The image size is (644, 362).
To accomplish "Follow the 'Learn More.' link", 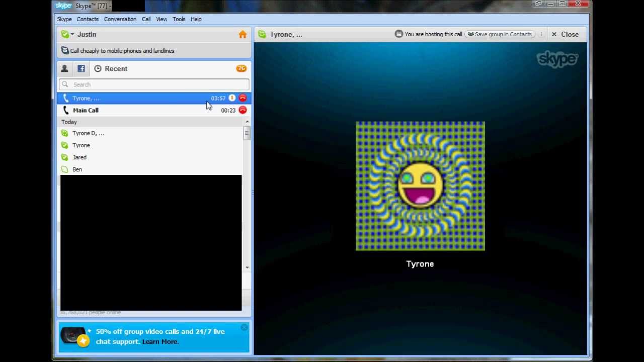I will coord(160,342).
